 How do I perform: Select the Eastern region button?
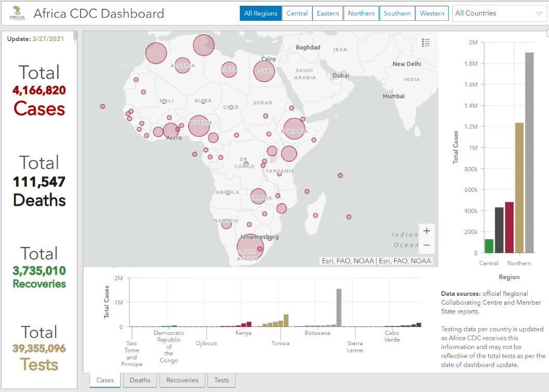point(328,14)
